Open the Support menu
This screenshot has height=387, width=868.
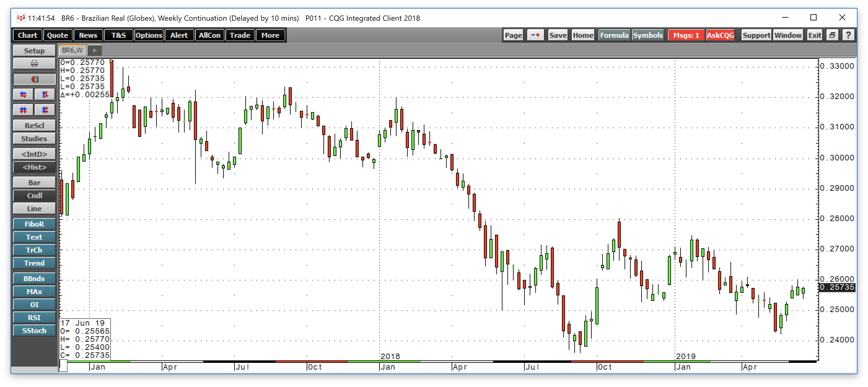(x=756, y=35)
